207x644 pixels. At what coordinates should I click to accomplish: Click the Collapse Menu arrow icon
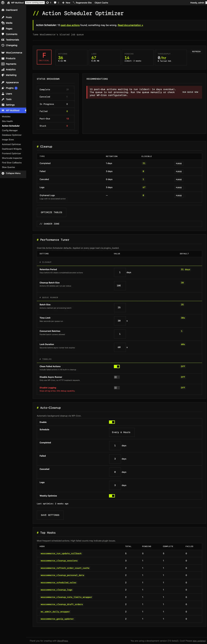(x=3, y=173)
